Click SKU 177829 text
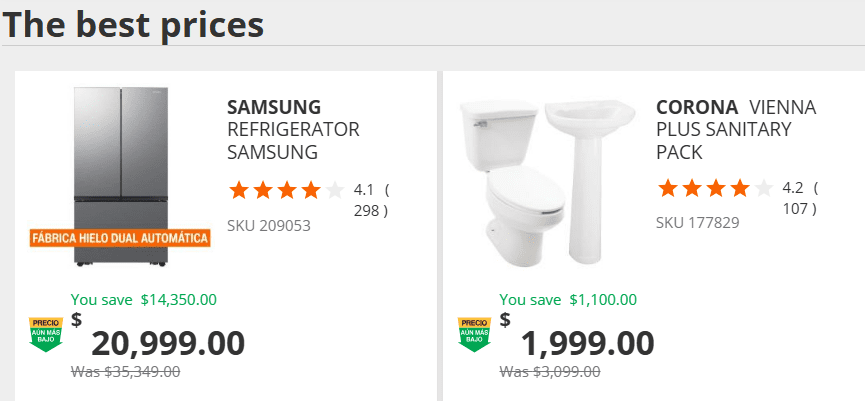This screenshot has height=401, width=865. point(698,222)
